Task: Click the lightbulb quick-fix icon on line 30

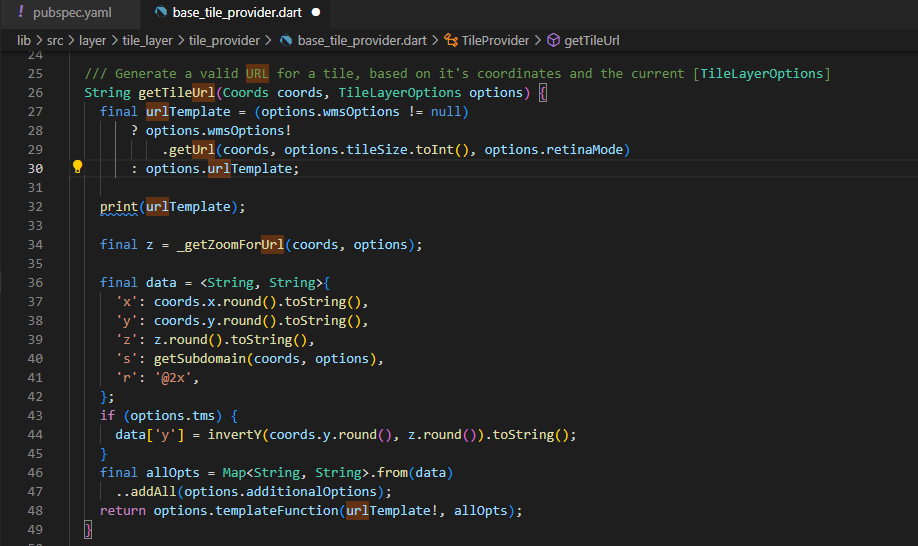Action: coord(77,167)
